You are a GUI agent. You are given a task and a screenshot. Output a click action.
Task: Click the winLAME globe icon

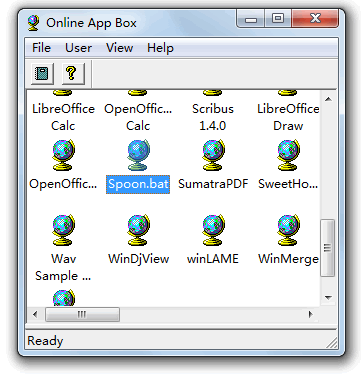click(213, 231)
